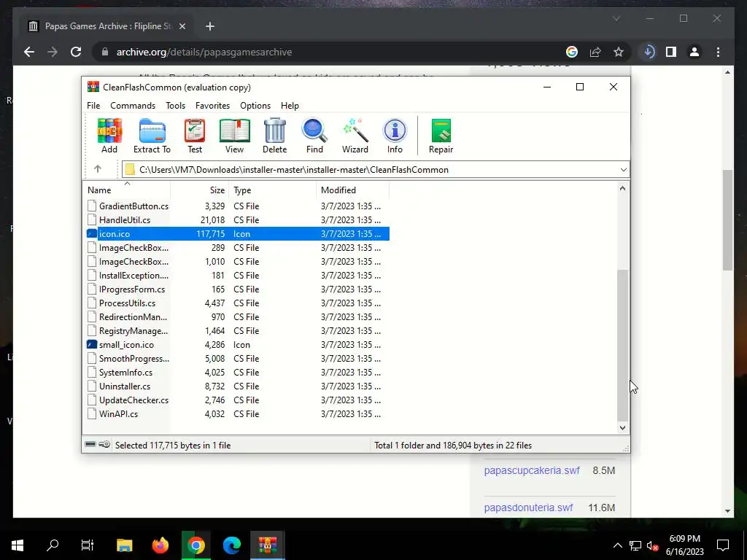The width and height of the screenshot is (747, 560).
Task: Click the archive path input field
Action: pyautogui.click(x=376, y=169)
